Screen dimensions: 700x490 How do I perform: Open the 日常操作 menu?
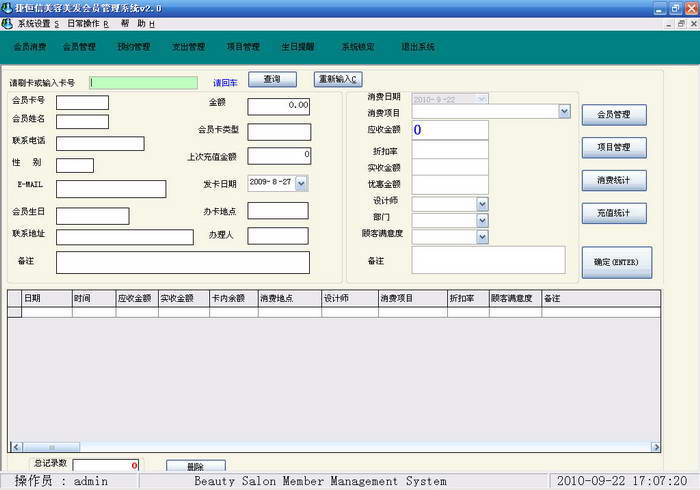coord(88,23)
